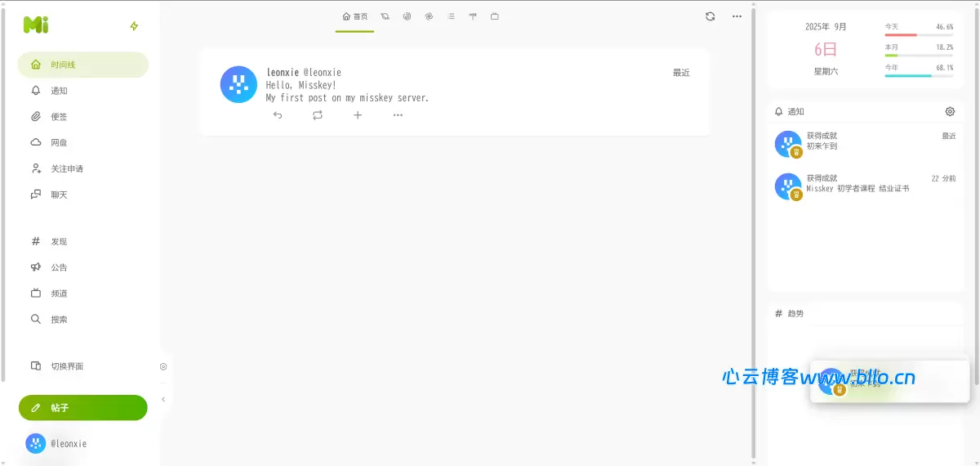This screenshot has height=466, width=980.
Task: Open timeline options ellipsis in top bar
Action: 737,16
